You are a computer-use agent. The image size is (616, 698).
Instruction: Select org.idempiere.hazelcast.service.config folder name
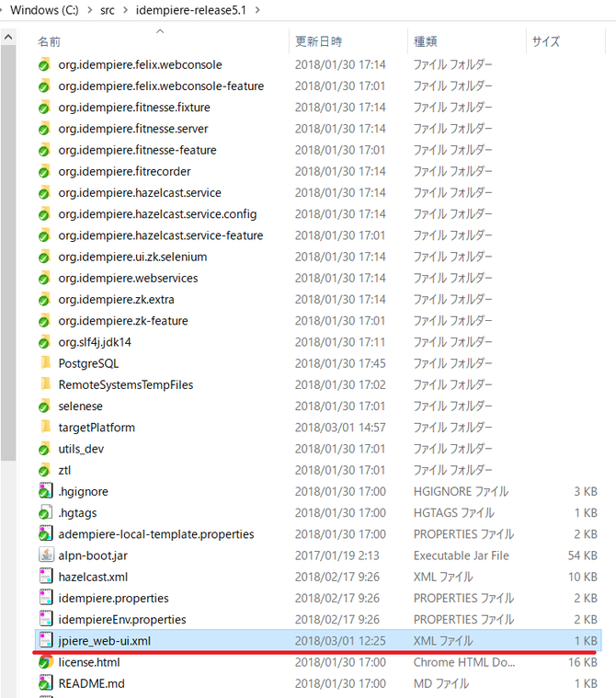click(x=157, y=214)
